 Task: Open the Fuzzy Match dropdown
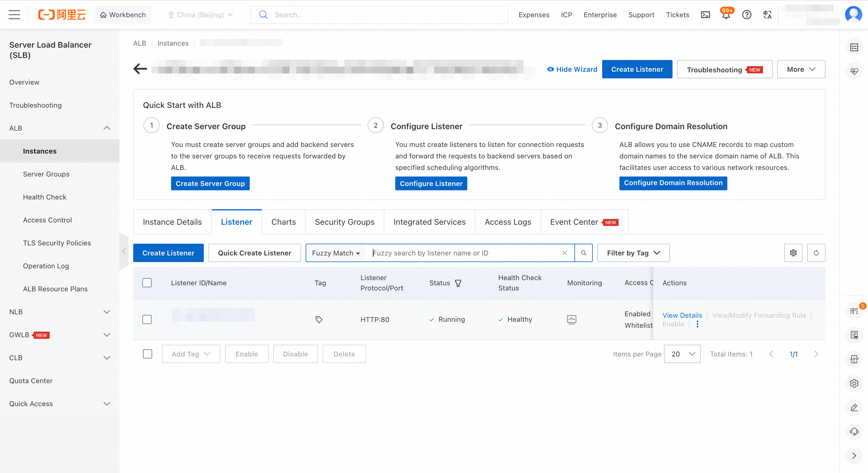point(336,253)
